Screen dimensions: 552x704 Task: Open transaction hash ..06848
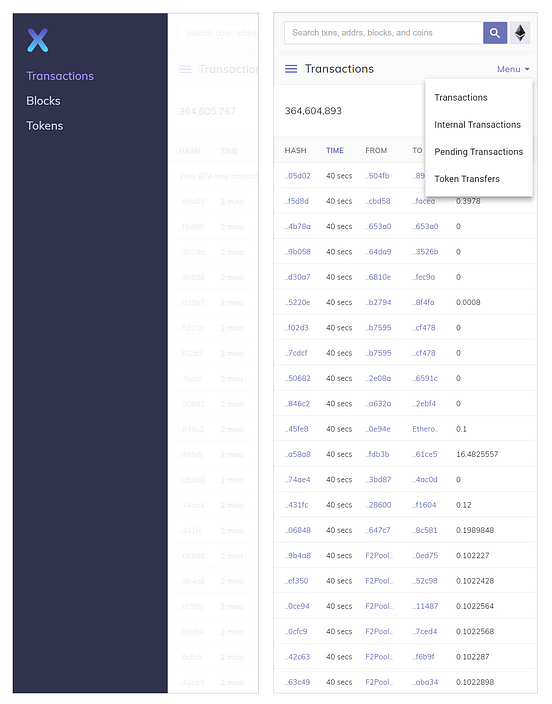298,530
